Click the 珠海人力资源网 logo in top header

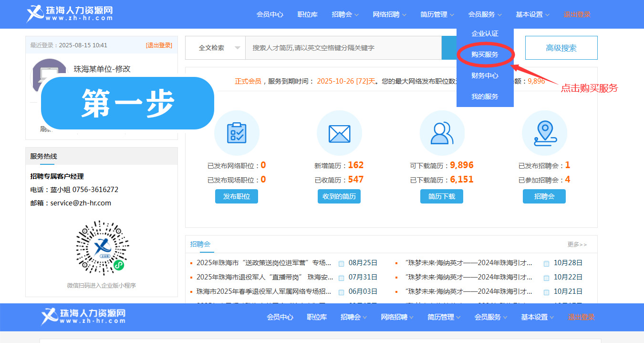tap(70, 14)
